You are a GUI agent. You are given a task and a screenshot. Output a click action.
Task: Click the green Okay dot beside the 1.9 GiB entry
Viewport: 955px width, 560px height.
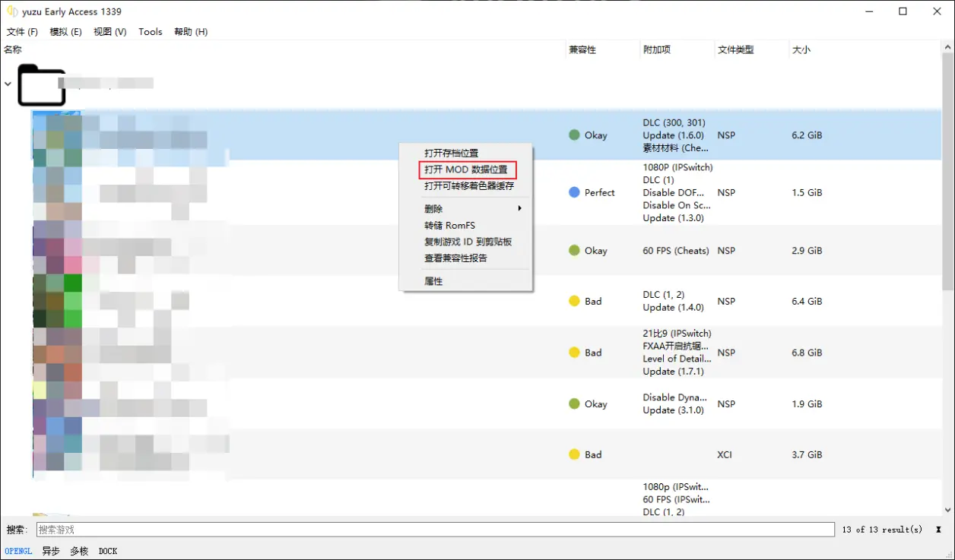[x=573, y=403]
